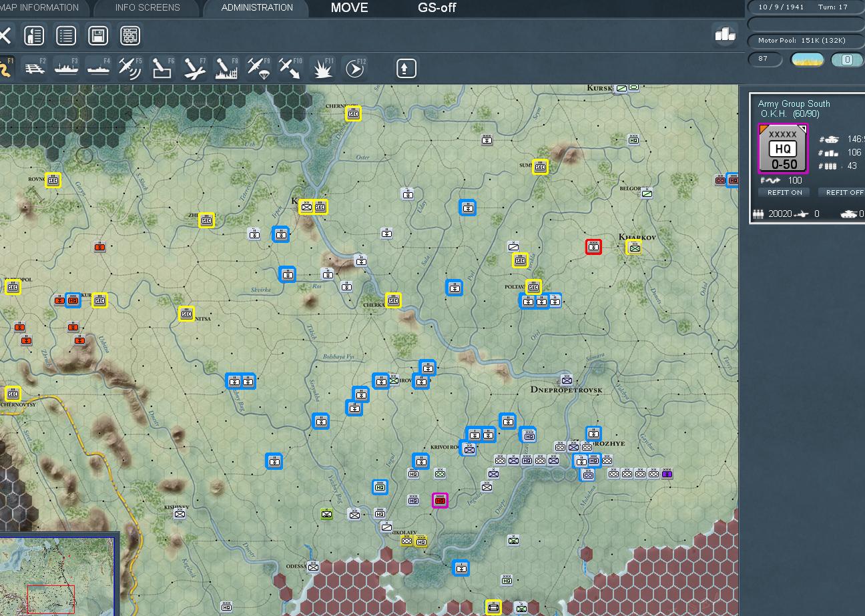Activate the F5 air recon mode
The height and width of the screenshot is (616, 865).
pyautogui.click(x=130, y=68)
